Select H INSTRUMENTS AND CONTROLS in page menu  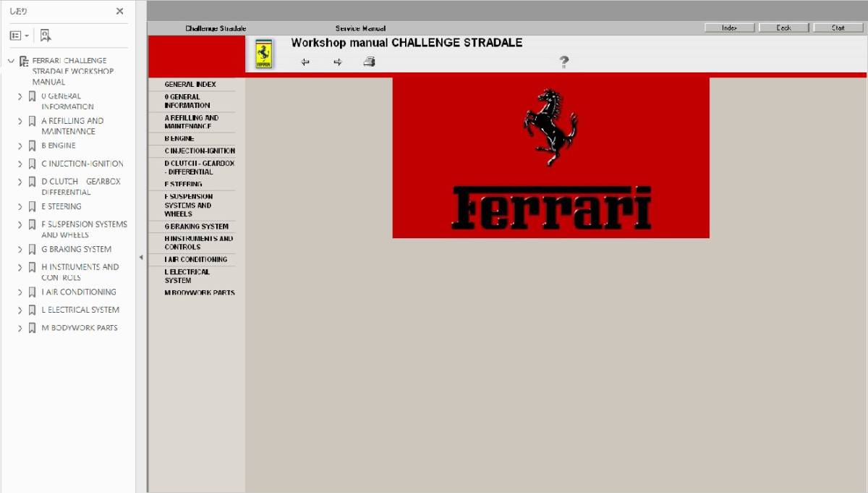pos(198,243)
